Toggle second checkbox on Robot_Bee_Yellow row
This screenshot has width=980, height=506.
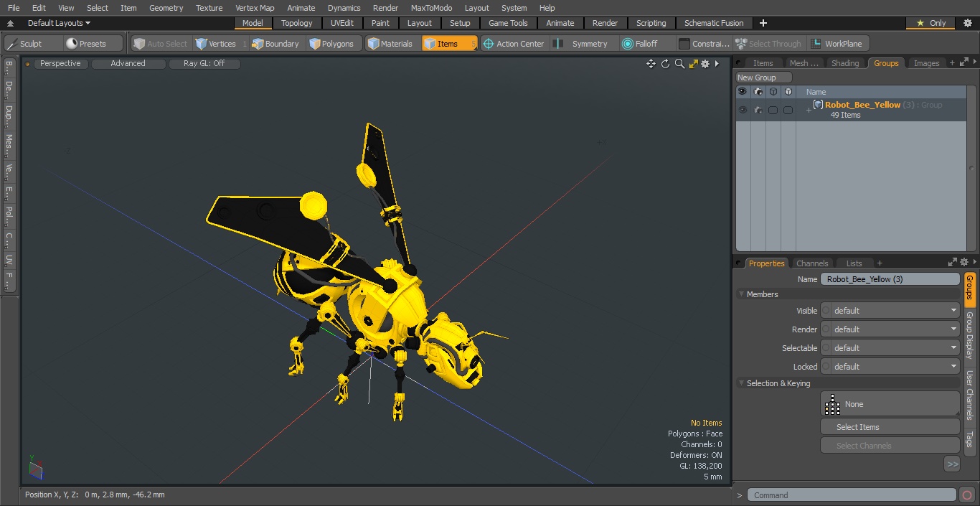click(x=788, y=110)
